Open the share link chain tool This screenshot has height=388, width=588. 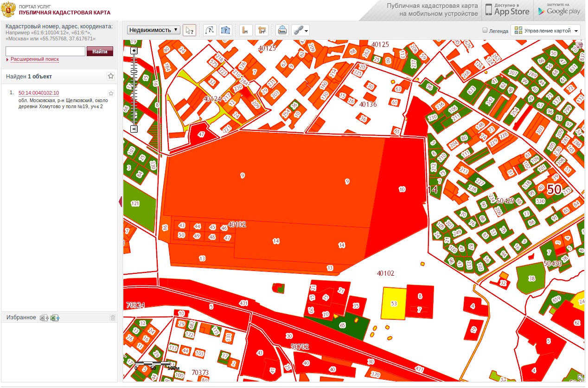tap(300, 30)
